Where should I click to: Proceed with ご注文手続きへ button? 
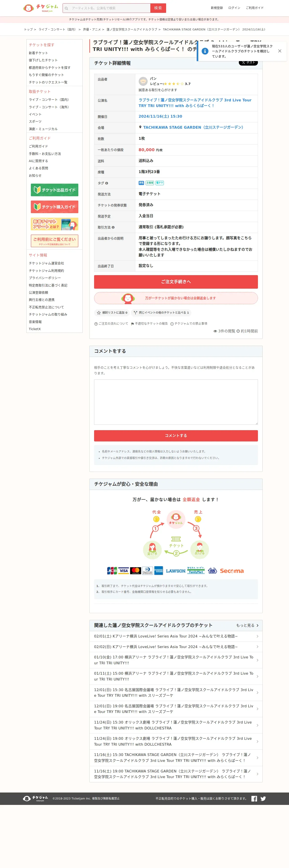176,282
